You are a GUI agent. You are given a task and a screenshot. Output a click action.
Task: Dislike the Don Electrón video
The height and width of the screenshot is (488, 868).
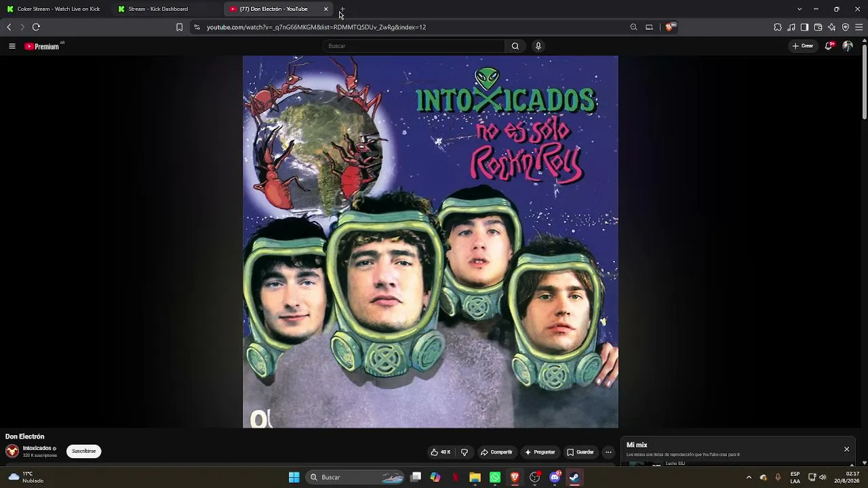465,452
